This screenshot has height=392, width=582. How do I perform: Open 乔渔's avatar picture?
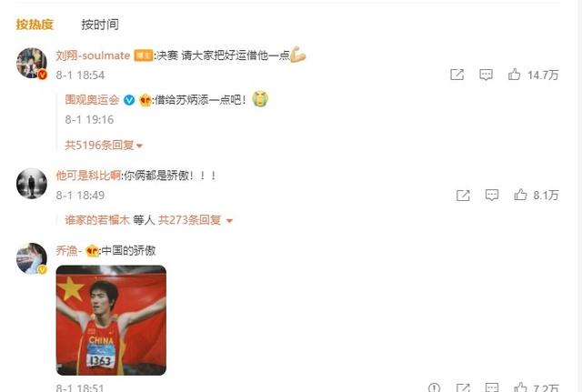[32, 258]
